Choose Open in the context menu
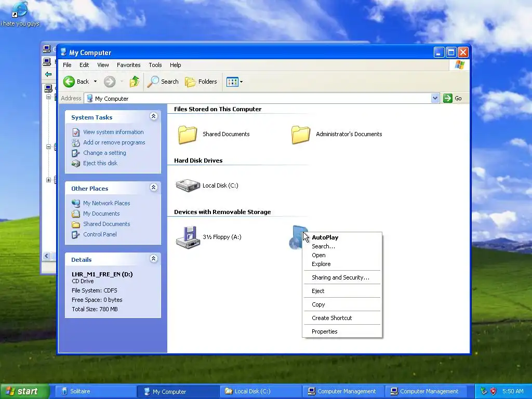 pyautogui.click(x=342, y=255)
